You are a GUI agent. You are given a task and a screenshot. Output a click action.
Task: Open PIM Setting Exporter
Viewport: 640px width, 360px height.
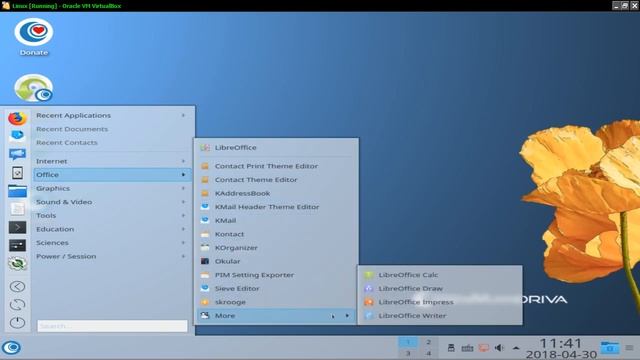point(276,275)
